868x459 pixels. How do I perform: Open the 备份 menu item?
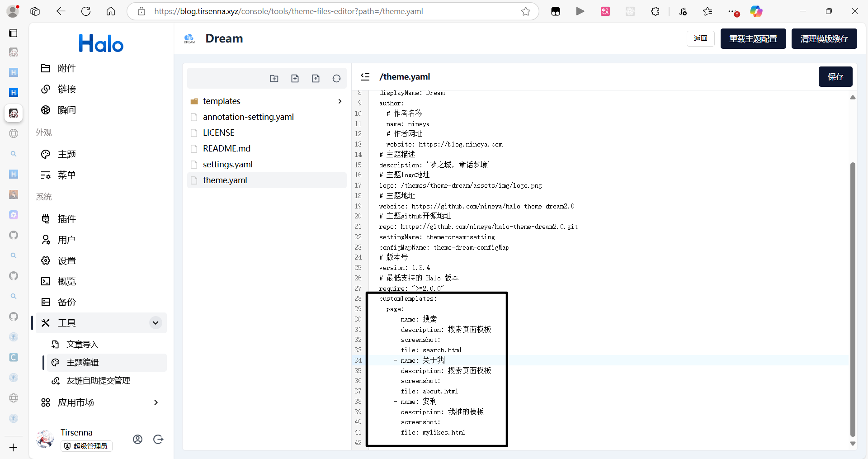tap(66, 302)
